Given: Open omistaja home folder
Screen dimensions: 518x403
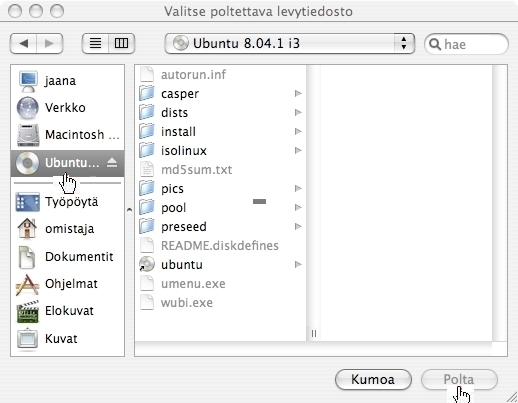Looking at the screenshot, I should pos(68,229).
